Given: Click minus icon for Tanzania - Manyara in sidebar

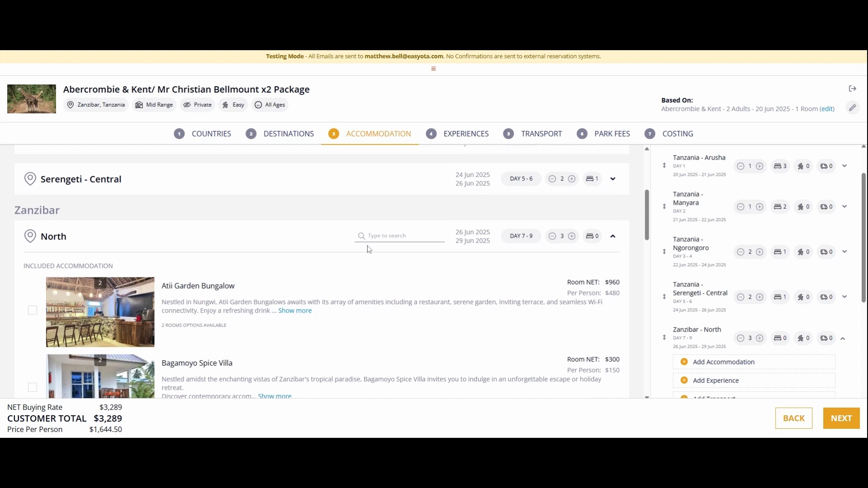Looking at the screenshot, I should pyautogui.click(x=741, y=207).
